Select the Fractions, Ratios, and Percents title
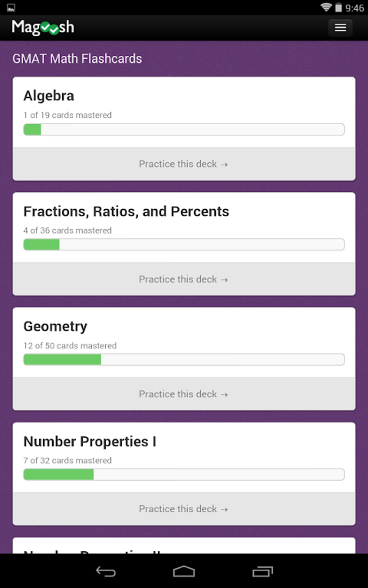The image size is (368, 588). (x=126, y=211)
